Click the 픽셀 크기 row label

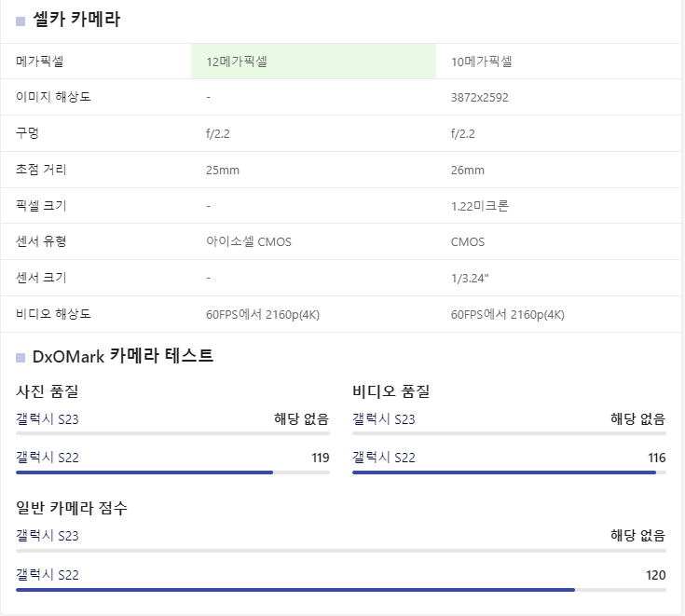(x=41, y=205)
